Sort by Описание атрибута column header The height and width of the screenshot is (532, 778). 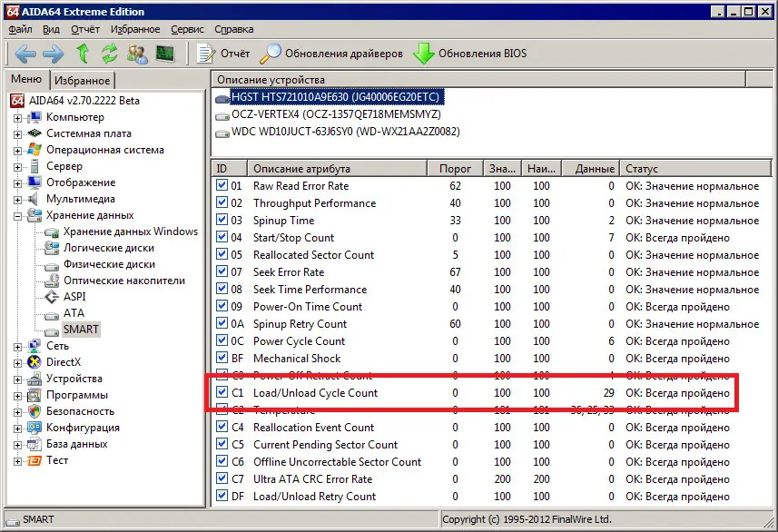(x=338, y=169)
